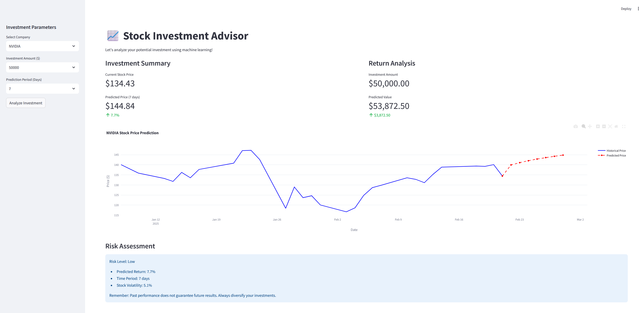This screenshot has width=644, height=313.
Task: Reset chart axes with home icon
Action: [616, 126]
